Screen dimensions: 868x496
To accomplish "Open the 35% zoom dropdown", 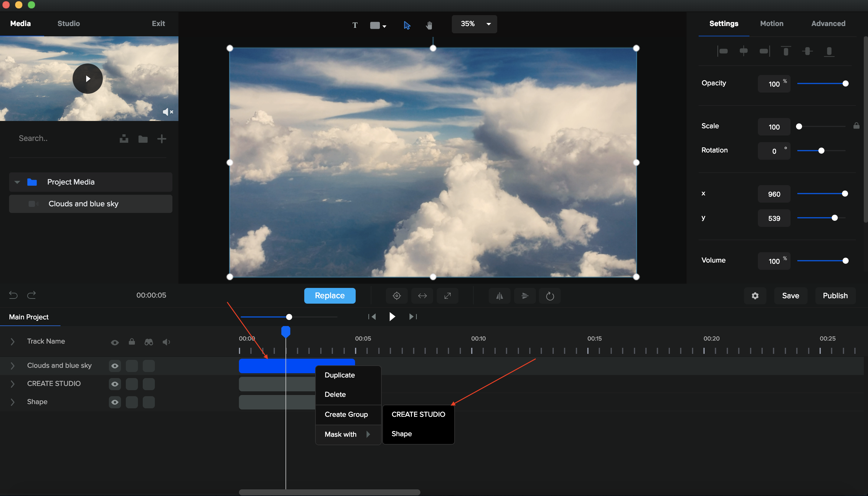I will click(474, 24).
